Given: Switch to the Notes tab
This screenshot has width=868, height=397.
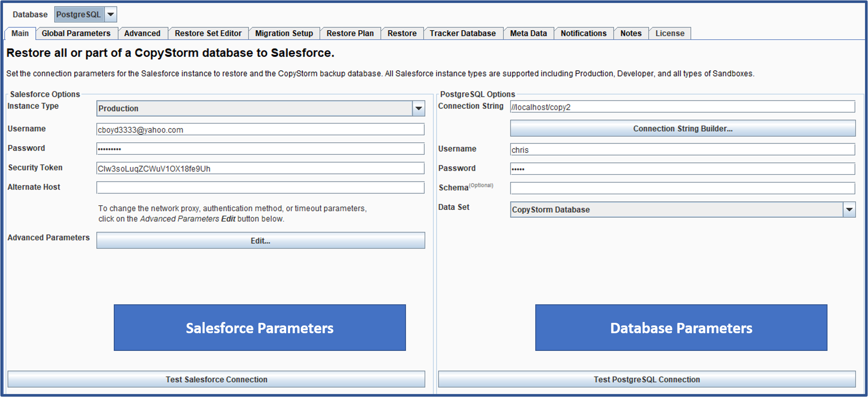Looking at the screenshot, I should (631, 33).
